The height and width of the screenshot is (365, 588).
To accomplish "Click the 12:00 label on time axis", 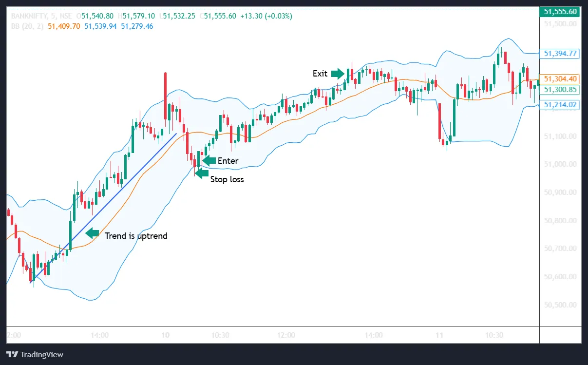I will coord(286,335).
